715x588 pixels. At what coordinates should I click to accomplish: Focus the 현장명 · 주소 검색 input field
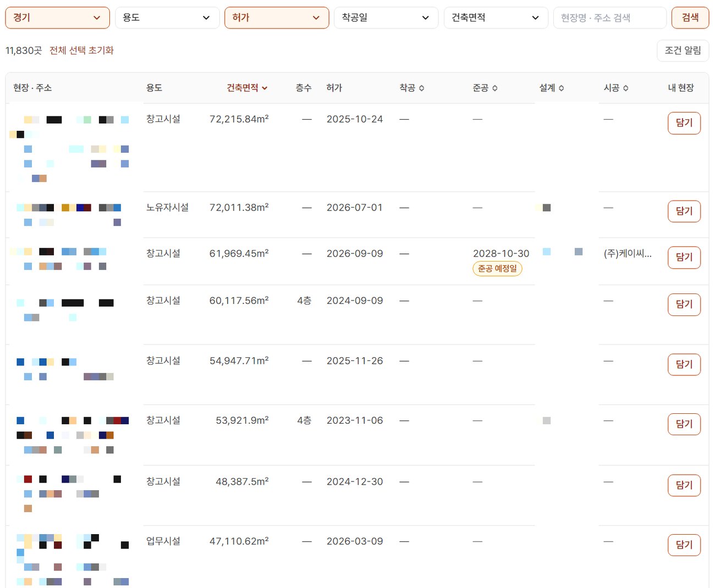[x=610, y=18]
